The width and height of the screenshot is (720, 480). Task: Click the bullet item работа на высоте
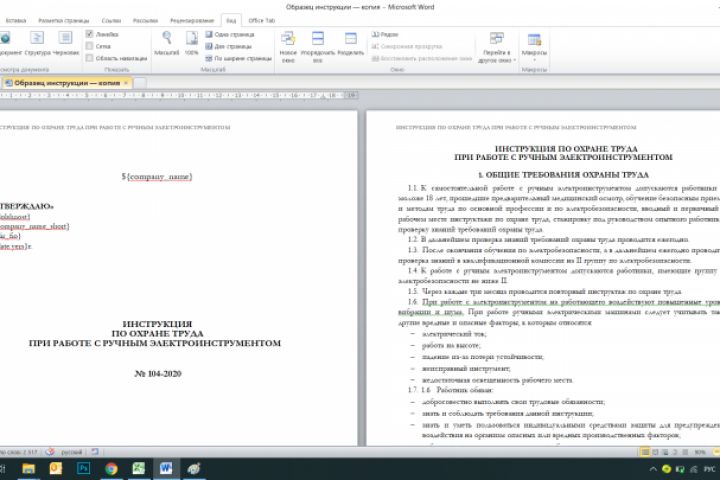(x=451, y=345)
